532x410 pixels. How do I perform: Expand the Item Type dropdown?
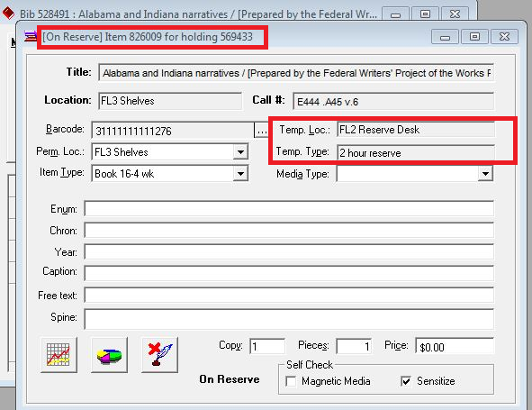[x=240, y=174]
